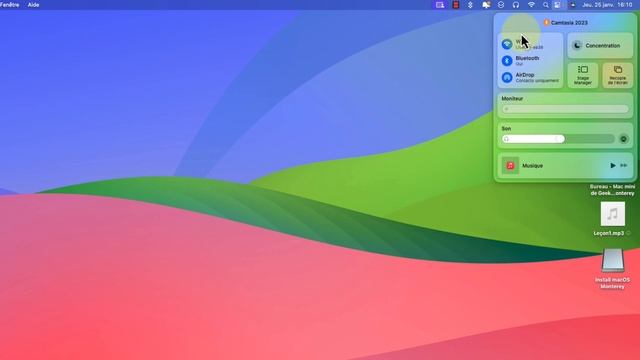
Task: Enable the Concentration focus mode
Action: tap(600, 46)
